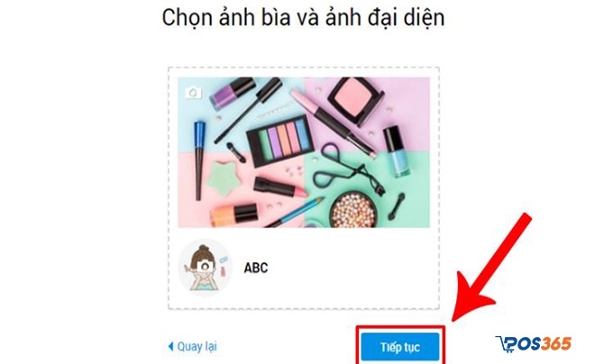This screenshot has height=364, width=595.
Task: Click the blue nail polish bottle
Action: tap(396, 151)
